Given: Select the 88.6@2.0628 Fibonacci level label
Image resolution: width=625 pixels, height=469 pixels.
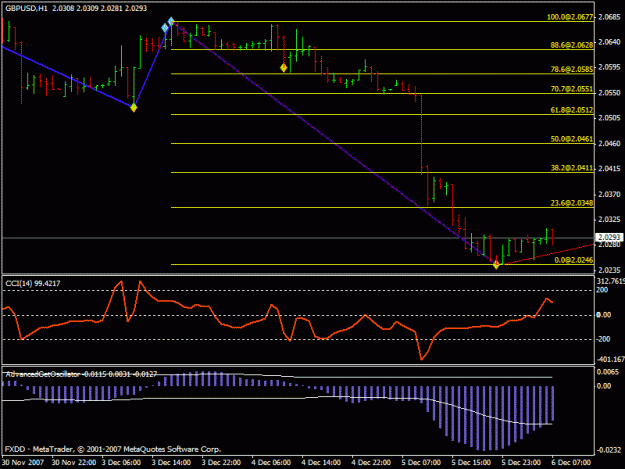Looking at the screenshot, I should tap(572, 45).
